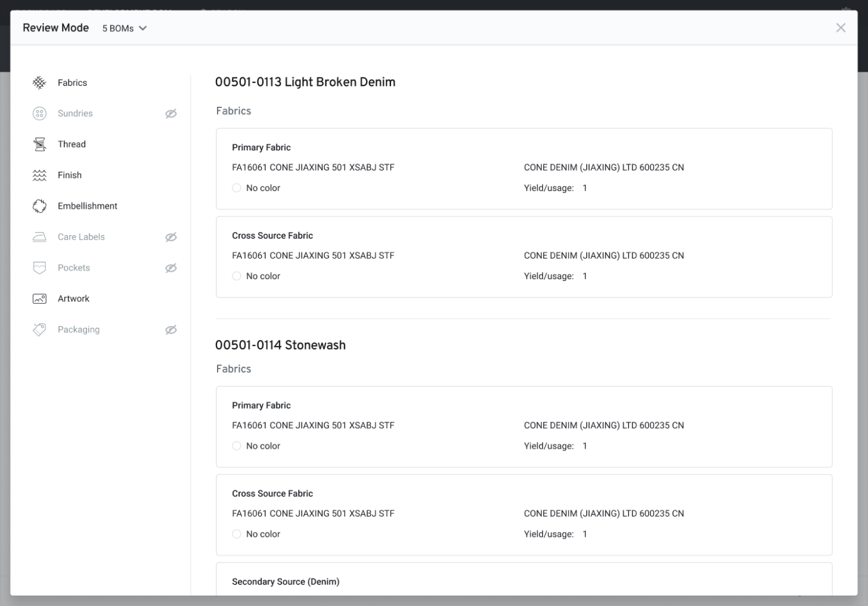
Task: Select Pockets category label
Action: pyautogui.click(x=74, y=268)
